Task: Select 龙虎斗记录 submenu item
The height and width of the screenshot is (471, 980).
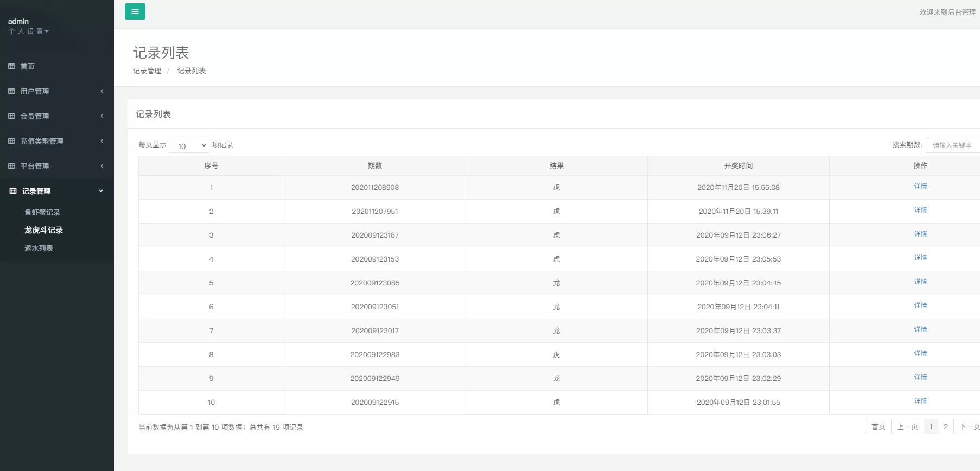Action: [x=43, y=230]
